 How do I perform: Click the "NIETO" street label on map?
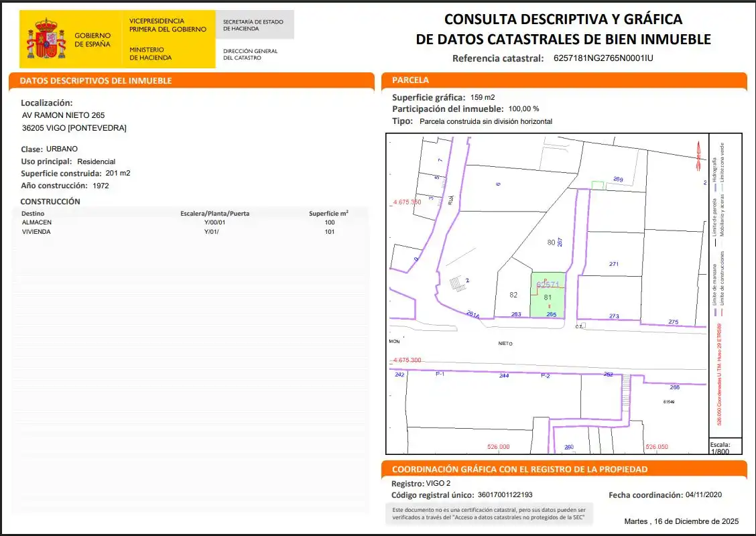[505, 344]
